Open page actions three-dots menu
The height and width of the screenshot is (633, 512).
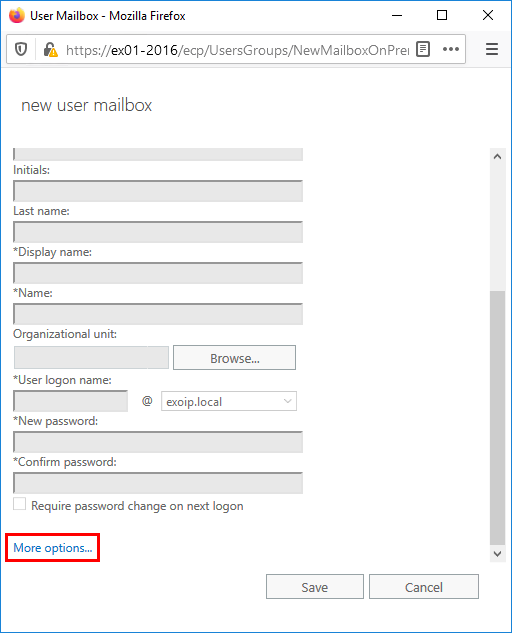(451, 49)
